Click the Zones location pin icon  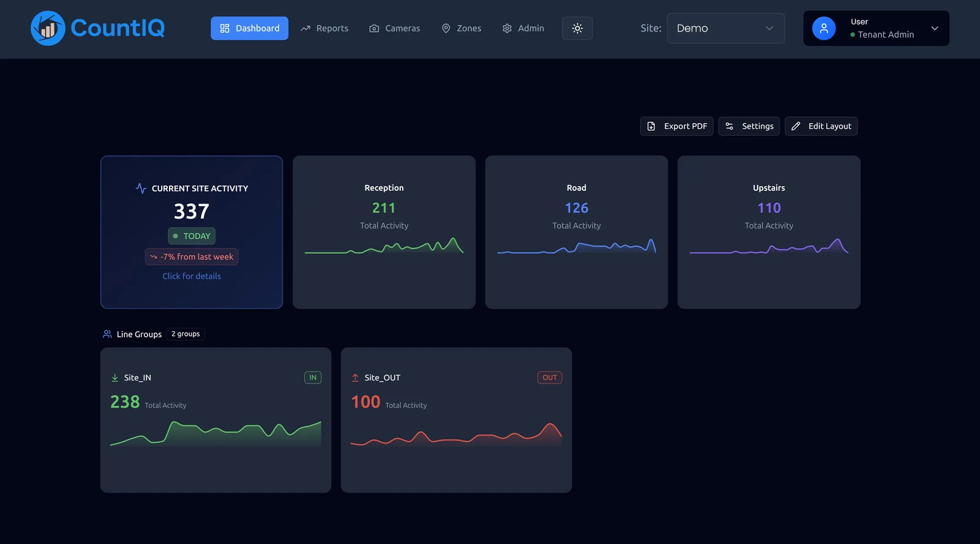pos(446,28)
